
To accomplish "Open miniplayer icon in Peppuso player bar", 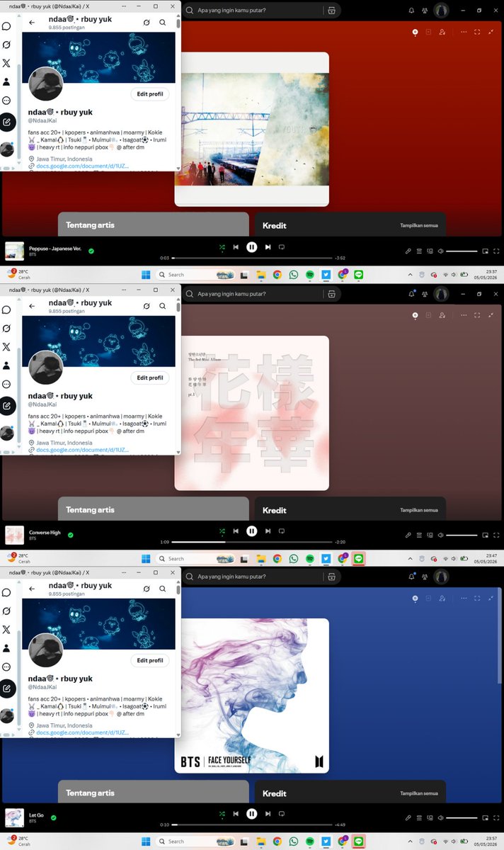I will click(x=486, y=251).
